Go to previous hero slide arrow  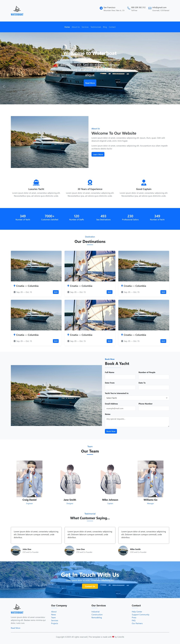4,86
